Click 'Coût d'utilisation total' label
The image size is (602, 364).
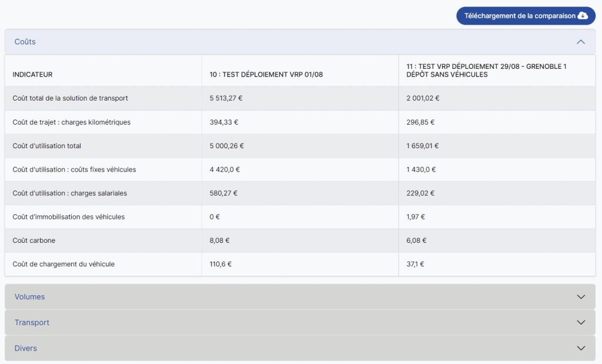(x=47, y=146)
